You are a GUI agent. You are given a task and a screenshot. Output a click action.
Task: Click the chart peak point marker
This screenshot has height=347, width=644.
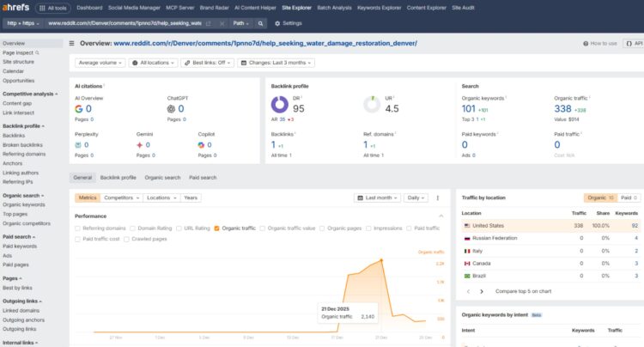pyautogui.click(x=381, y=260)
